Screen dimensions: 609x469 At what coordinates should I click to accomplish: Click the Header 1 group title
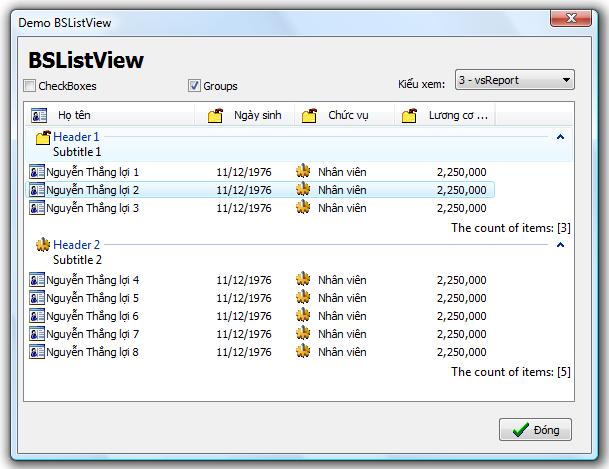coord(76,137)
